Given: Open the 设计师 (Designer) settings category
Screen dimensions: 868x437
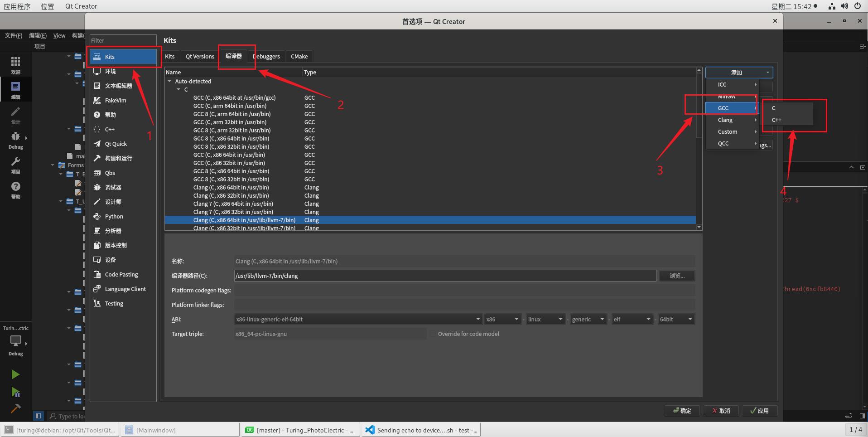Looking at the screenshot, I should pos(123,202).
